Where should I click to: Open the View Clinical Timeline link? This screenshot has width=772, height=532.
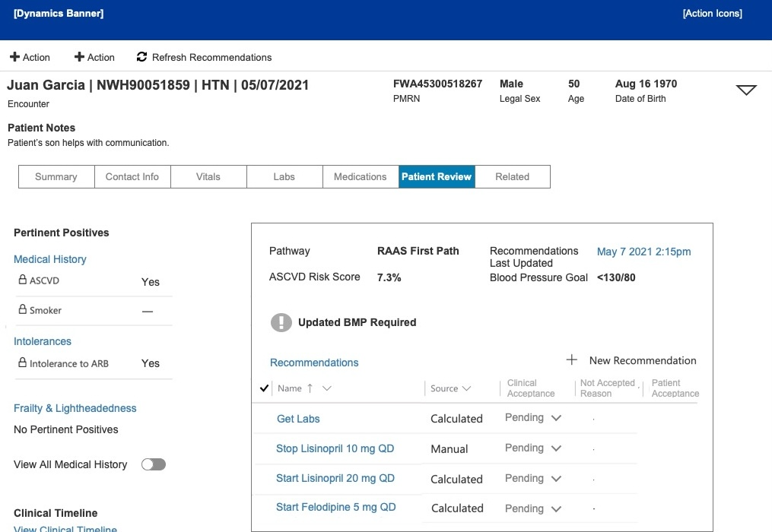(x=65, y=528)
